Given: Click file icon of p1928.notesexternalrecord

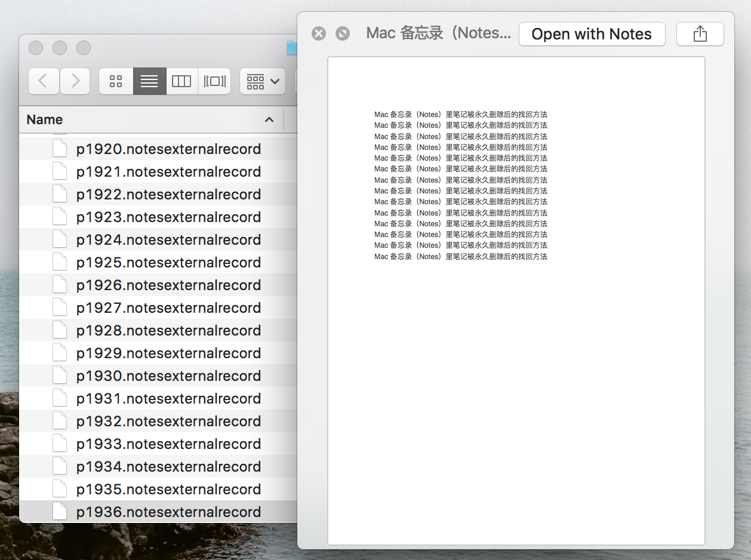Looking at the screenshot, I should click(x=60, y=330).
